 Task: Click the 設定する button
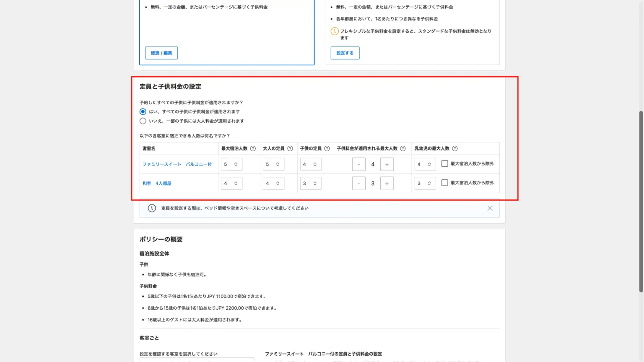345,53
